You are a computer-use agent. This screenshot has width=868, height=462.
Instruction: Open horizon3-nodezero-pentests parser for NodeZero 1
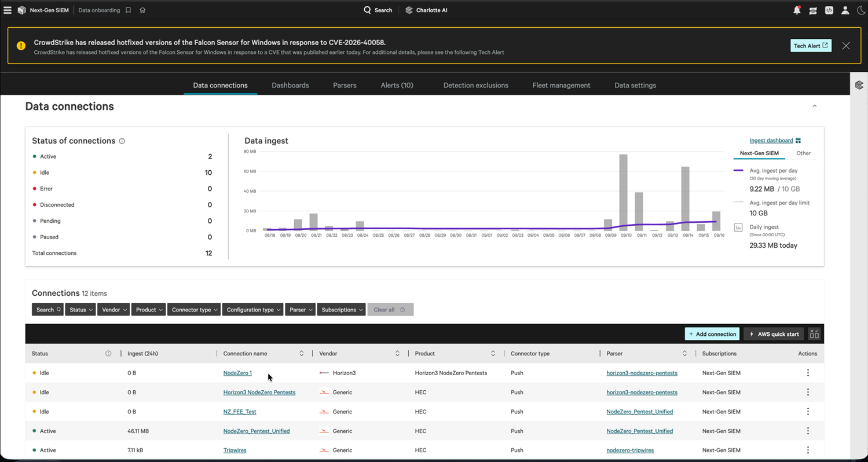pyautogui.click(x=642, y=373)
